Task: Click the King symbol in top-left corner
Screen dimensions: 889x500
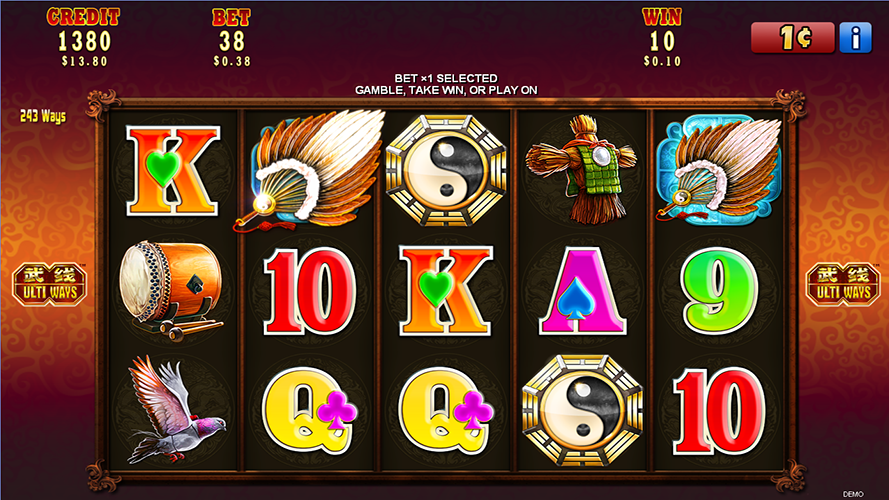Action: [x=172, y=170]
